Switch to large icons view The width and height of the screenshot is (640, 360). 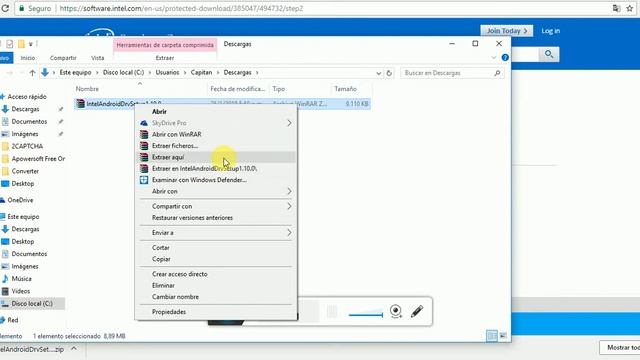click(x=503, y=336)
